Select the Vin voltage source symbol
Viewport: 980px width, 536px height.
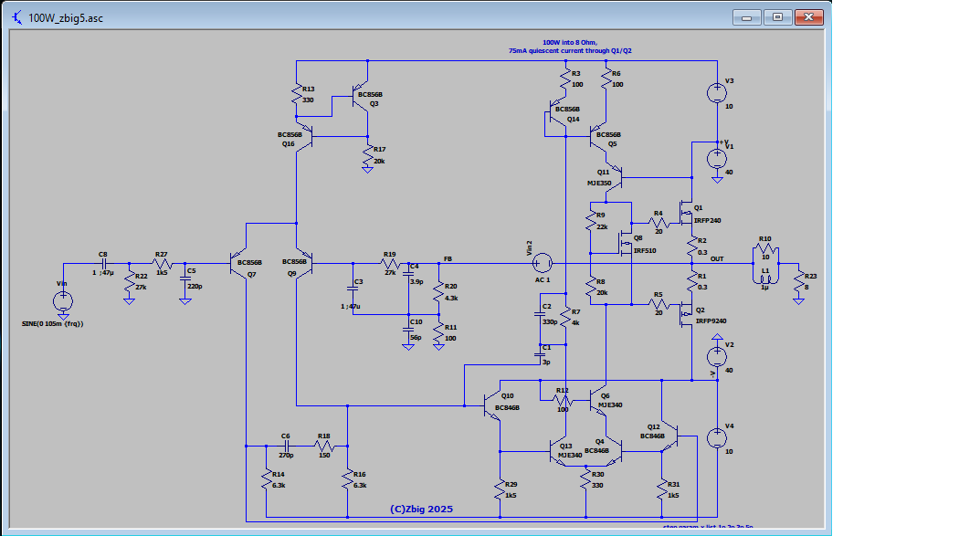63,301
